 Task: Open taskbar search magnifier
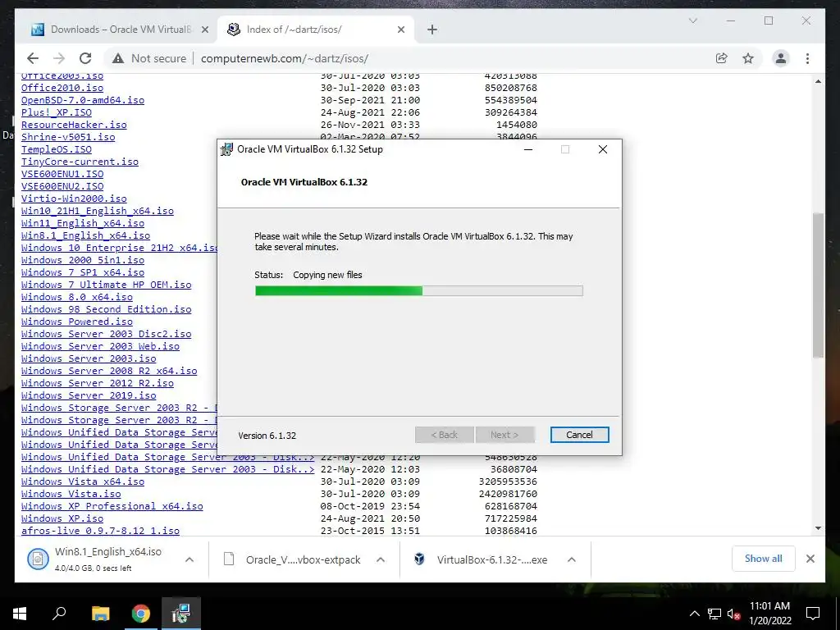click(59, 614)
